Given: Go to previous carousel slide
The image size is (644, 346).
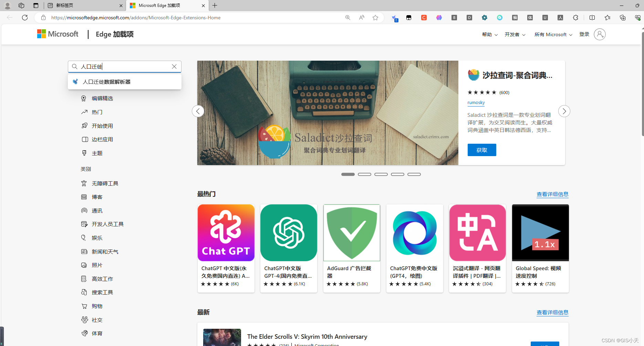Looking at the screenshot, I should (198, 111).
